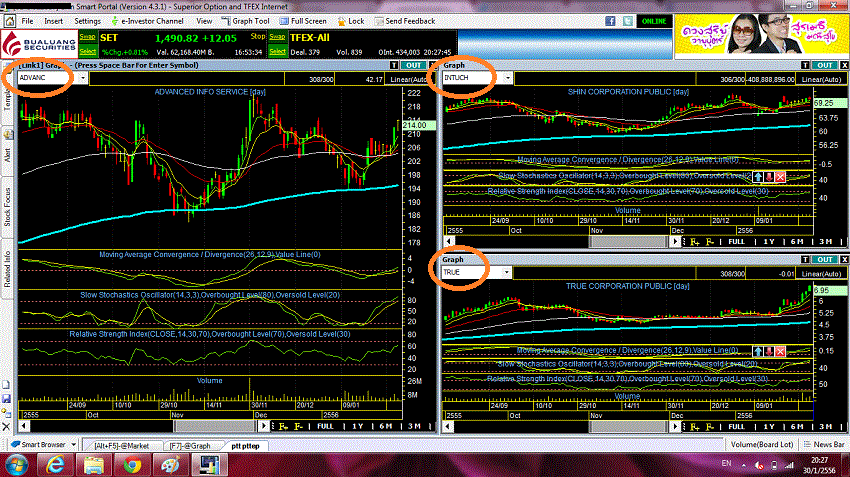The image size is (850, 477).
Task: Select the ptt pttep tab
Action: [x=245, y=446]
